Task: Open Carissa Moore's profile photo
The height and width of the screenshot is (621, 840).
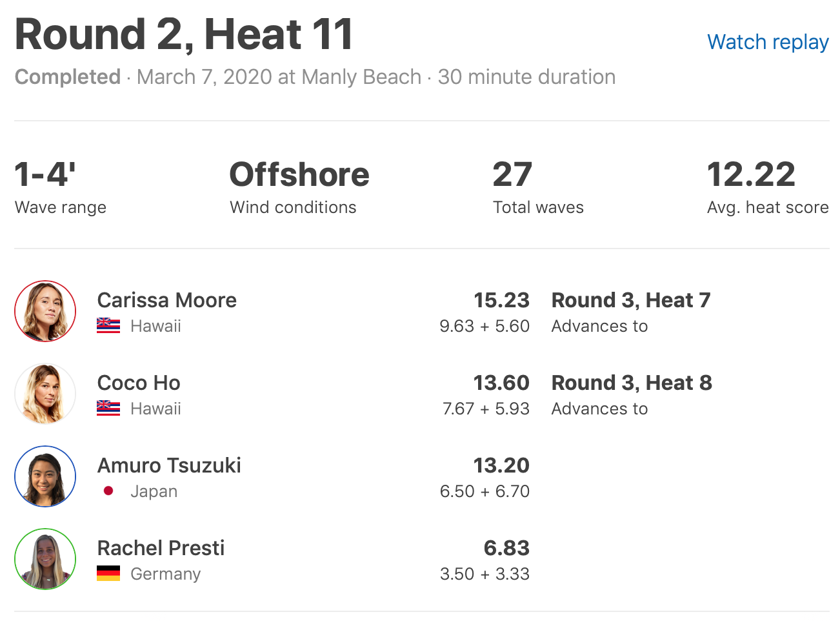Action: coord(45,311)
